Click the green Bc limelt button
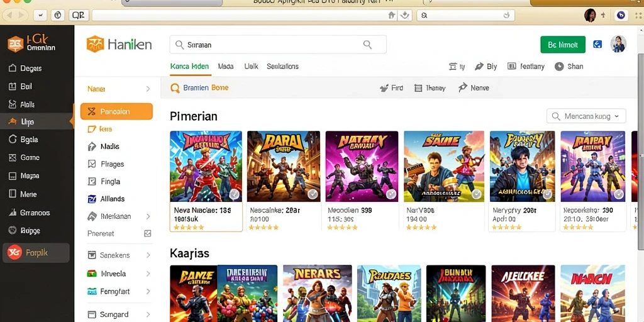The image size is (644, 322). 563,45
